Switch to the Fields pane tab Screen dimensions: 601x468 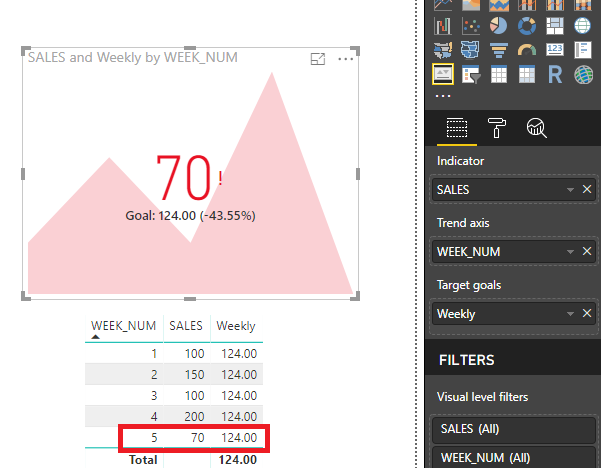click(x=457, y=128)
